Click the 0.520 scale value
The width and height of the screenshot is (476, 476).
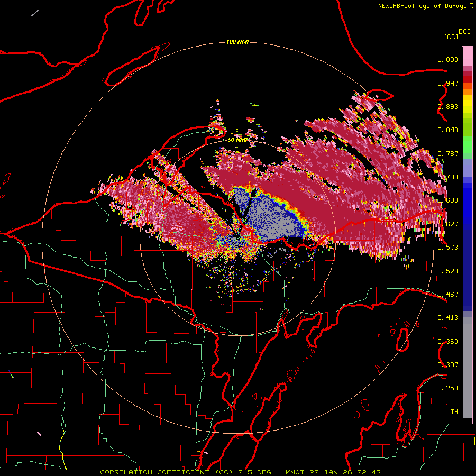click(x=448, y=271)
